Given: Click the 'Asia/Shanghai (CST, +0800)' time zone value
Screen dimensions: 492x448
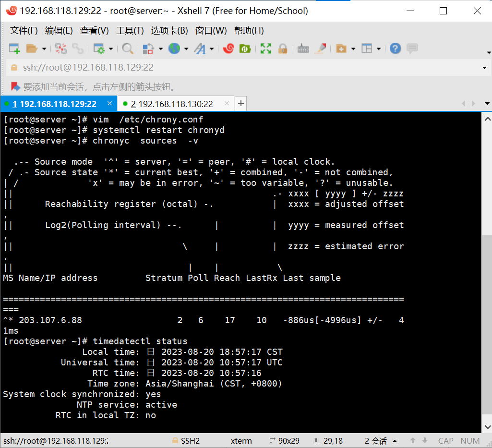Looking at the screenshot, I should pos(214,384).
